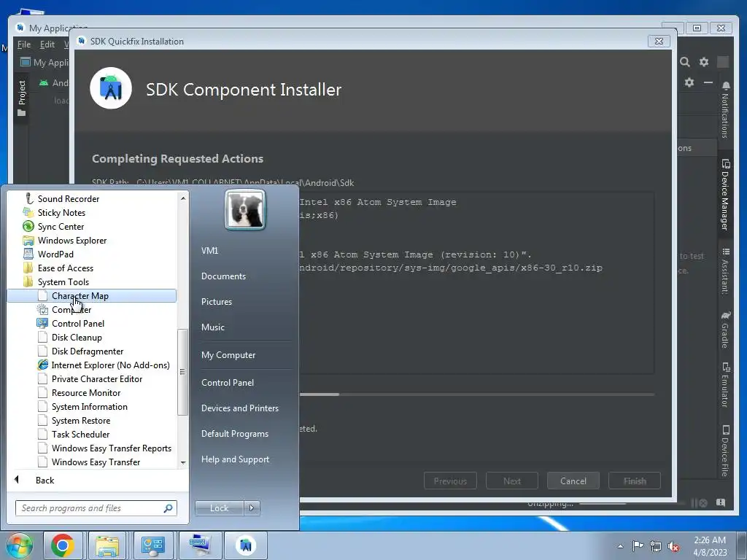747x560 pixels.
Task: Switch to Android Studio taskbar icon
Action: coord(245,545)
